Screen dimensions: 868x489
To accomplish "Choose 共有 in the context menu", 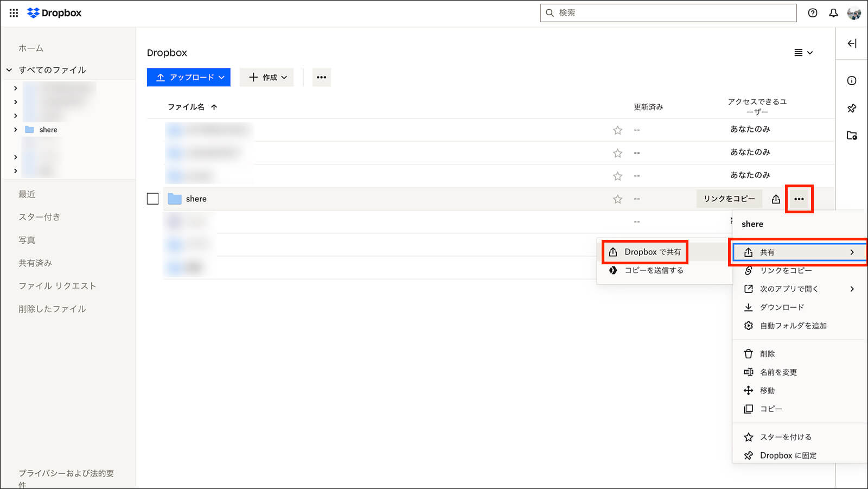I will (800, 252).
